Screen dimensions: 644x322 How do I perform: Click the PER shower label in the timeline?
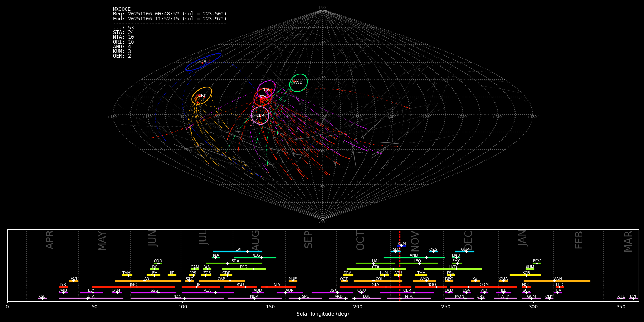point(244,267)
